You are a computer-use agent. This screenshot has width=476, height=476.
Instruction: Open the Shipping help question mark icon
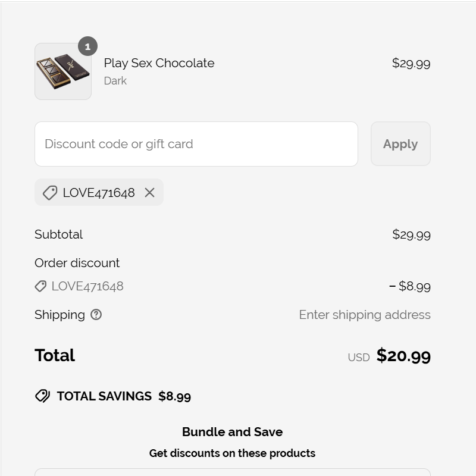(96, 315)
